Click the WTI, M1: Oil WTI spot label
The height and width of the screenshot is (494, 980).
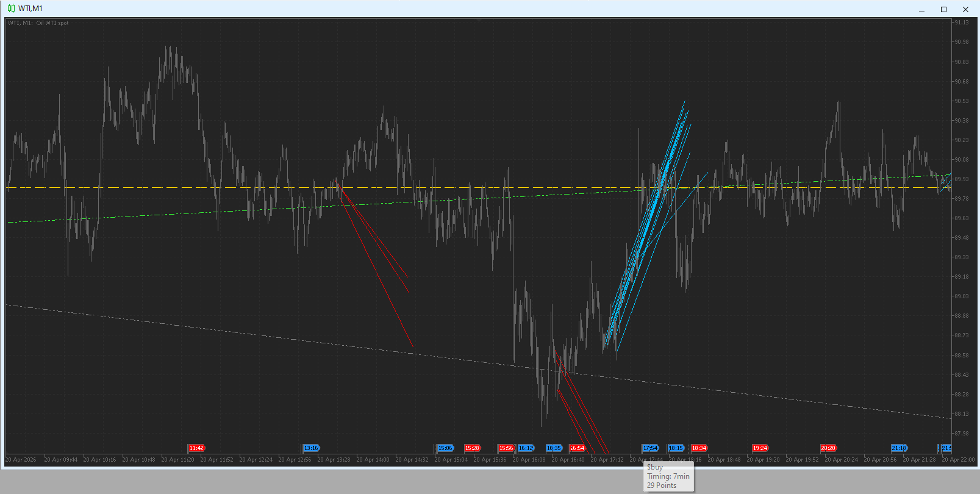[x=38, y=23]
